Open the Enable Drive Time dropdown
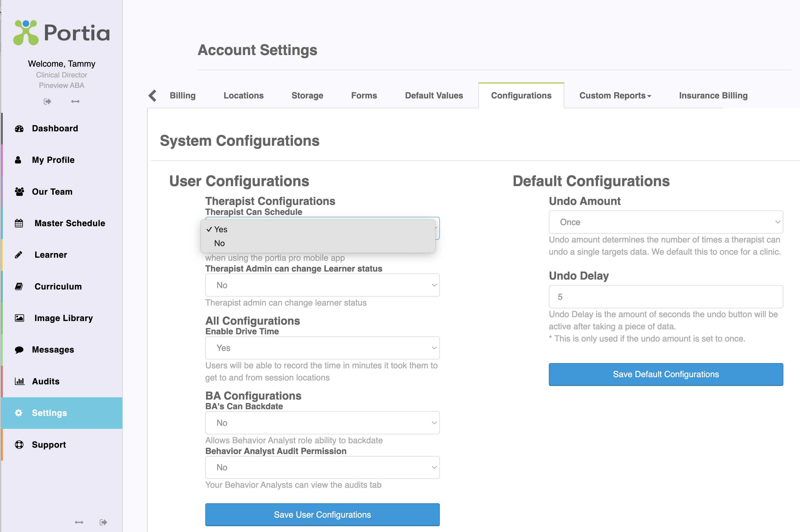Image resolution: width=800 pixels, height=532 pixels. 322,348
